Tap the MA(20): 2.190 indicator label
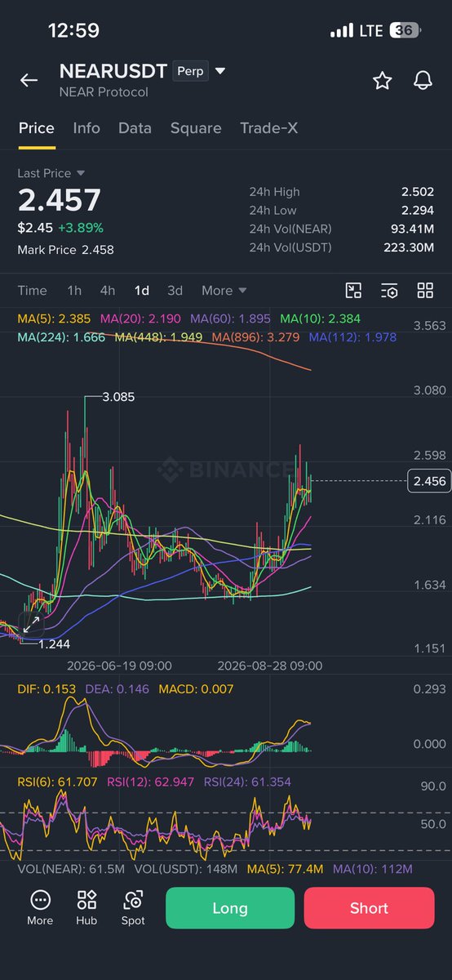This screenshot has width=452, height=980. [x=140, y=319]
